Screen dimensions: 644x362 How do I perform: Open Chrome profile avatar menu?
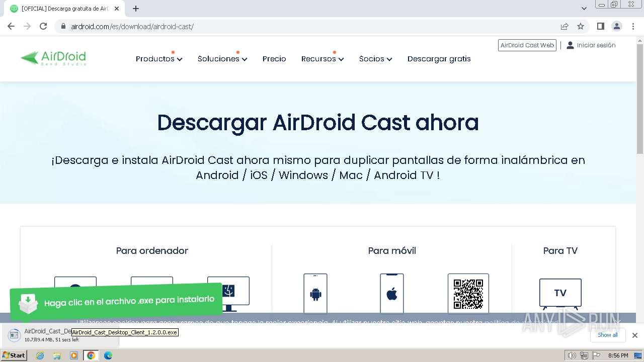pos(616,26)
